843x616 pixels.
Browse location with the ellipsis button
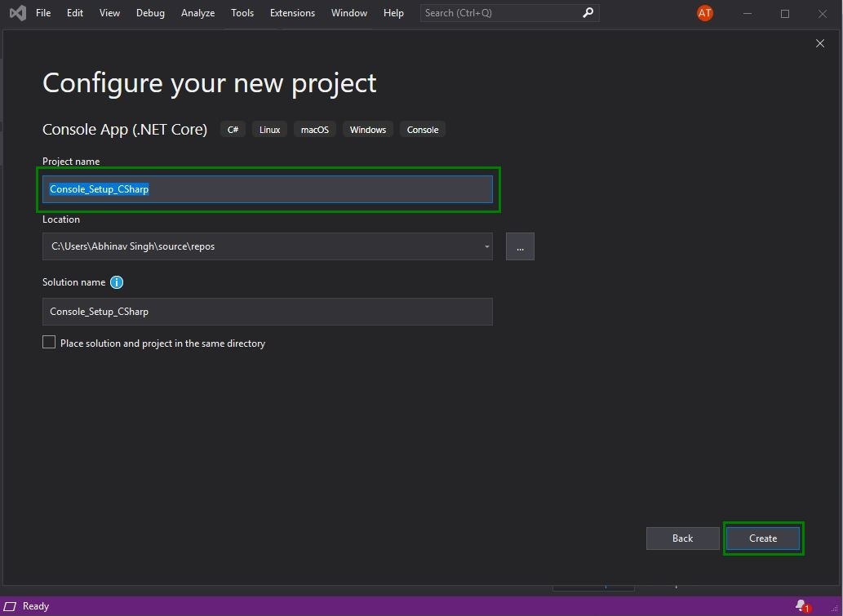click(x=520, y=246)
